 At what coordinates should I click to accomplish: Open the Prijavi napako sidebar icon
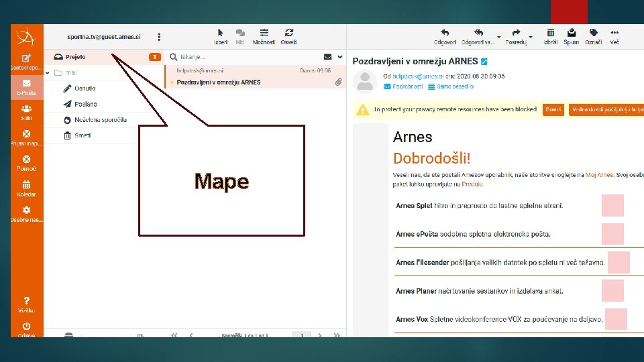(x=26, y=134)
